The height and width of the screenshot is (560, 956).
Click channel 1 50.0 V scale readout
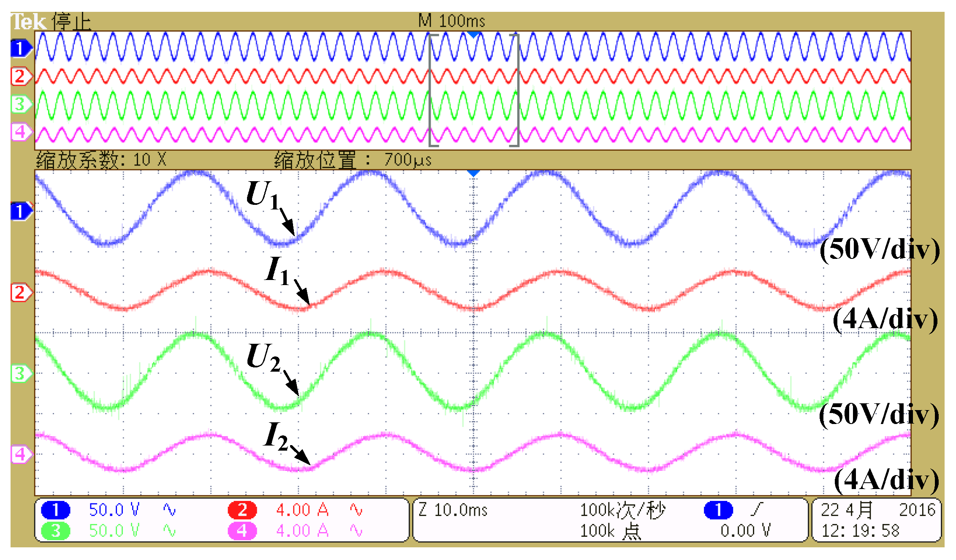click(114, 510)
